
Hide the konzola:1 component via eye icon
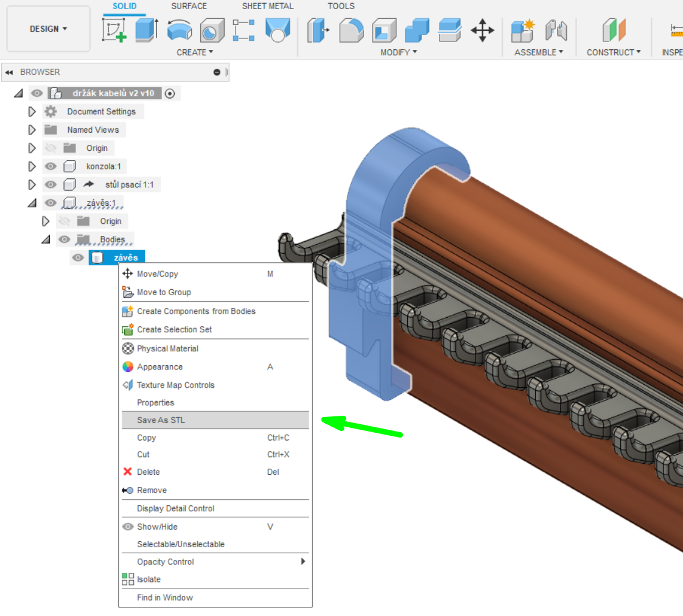click(x=51, y=166)
